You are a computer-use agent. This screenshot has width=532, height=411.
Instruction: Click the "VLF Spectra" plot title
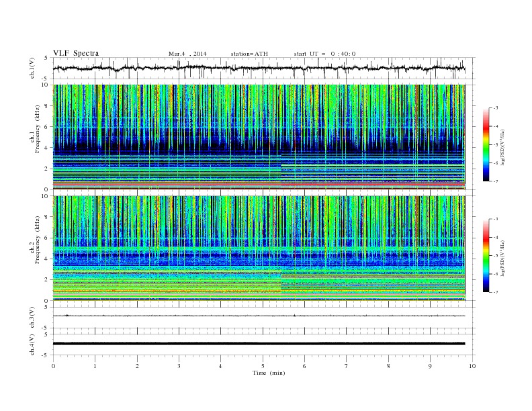[x=76, y=53]
